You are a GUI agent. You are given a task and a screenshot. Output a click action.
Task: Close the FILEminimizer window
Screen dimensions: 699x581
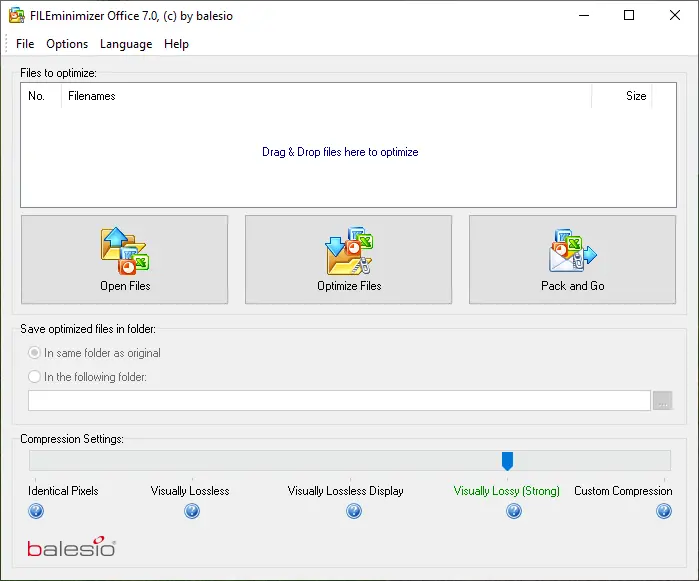pyautogui.click(x=675, y=16)
